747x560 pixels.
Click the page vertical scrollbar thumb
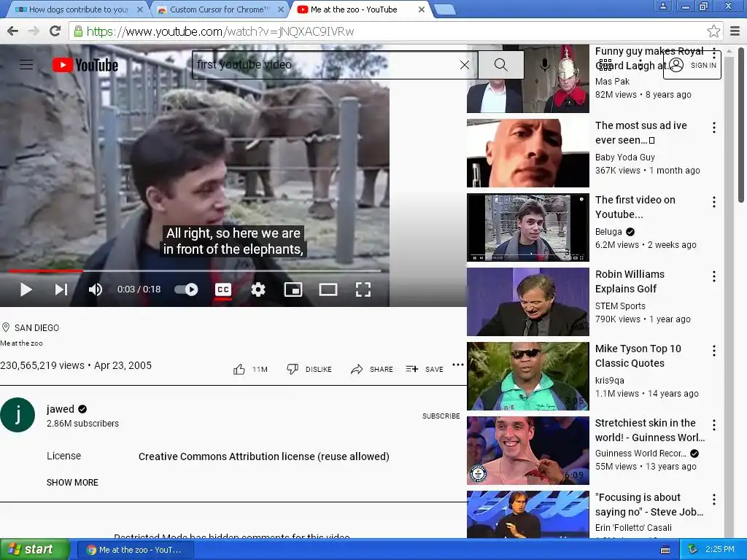pyautogui.click(x=742, y=125)
